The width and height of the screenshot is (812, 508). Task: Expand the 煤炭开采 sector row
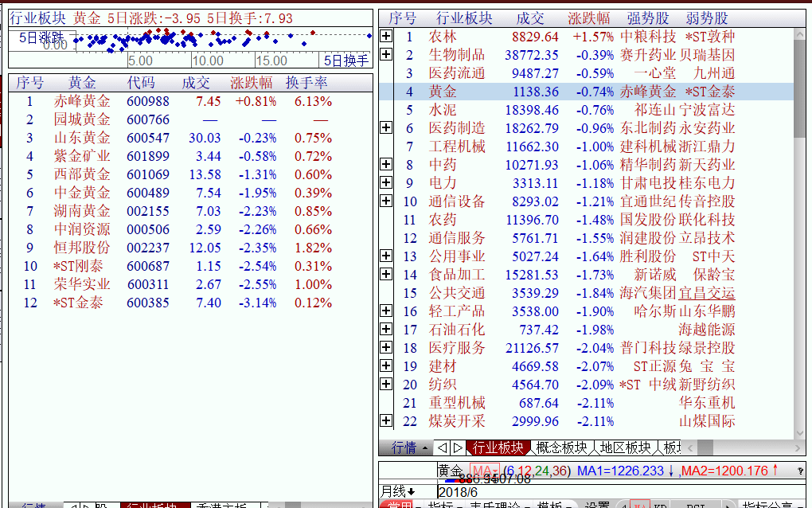coord(386,420)
